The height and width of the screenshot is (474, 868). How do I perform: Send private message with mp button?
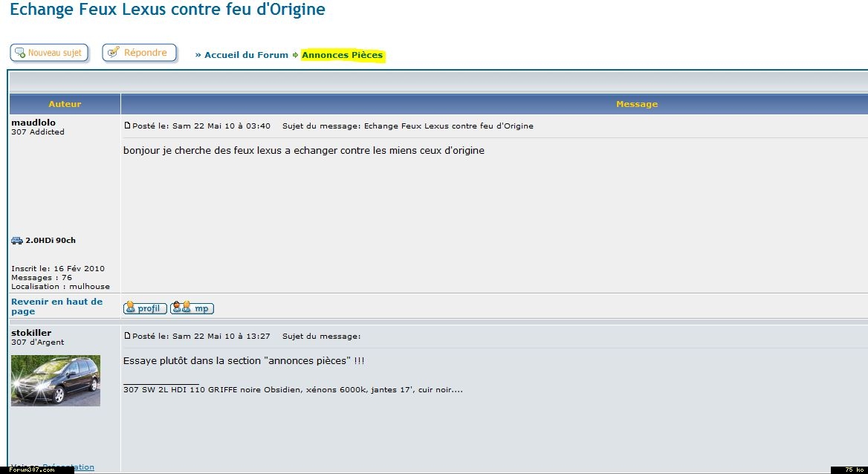192,308
